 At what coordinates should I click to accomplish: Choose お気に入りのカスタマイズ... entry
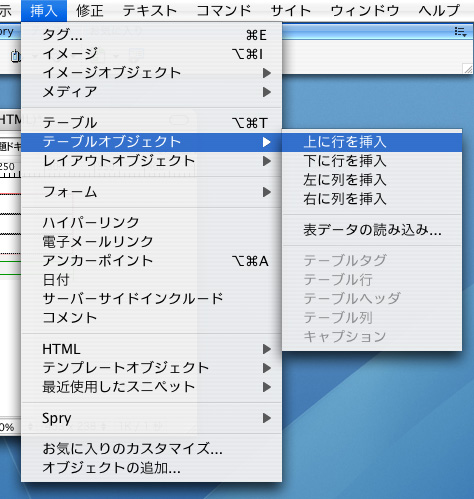(152, 449)
